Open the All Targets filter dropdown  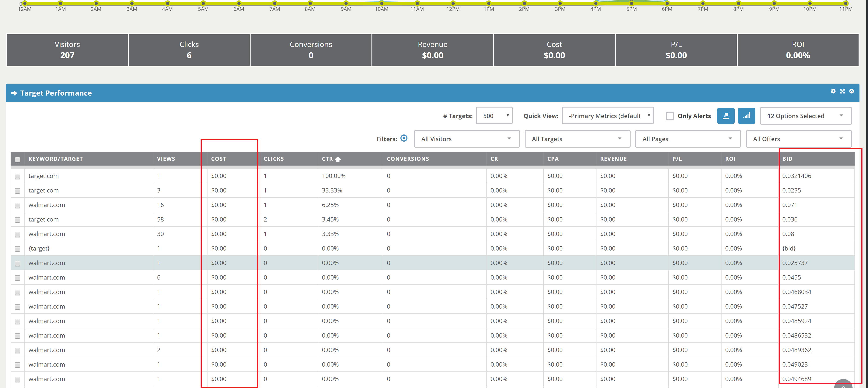pos(577,139)
